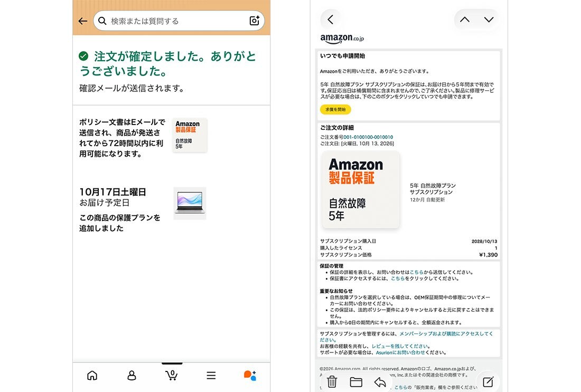Select この商品の保護プランを追加しました text
Viewport: 581px width, 392px height.
pyautogui.click(x=120, y=223)
